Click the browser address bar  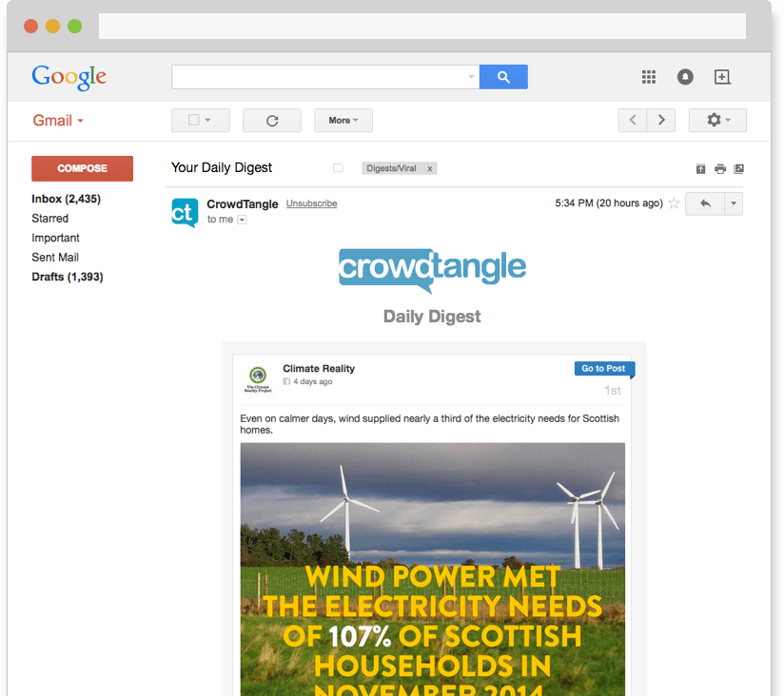tap(422, 26)
